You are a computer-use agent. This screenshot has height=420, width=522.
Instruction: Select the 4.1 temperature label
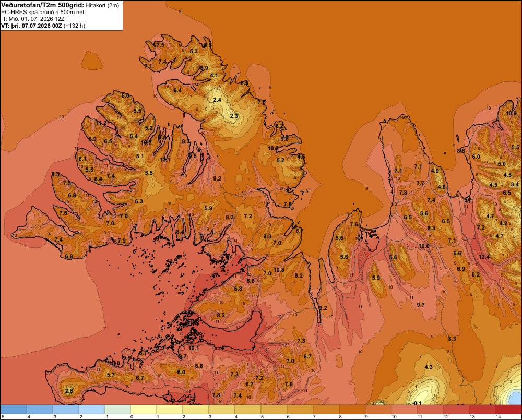(213, 75)
